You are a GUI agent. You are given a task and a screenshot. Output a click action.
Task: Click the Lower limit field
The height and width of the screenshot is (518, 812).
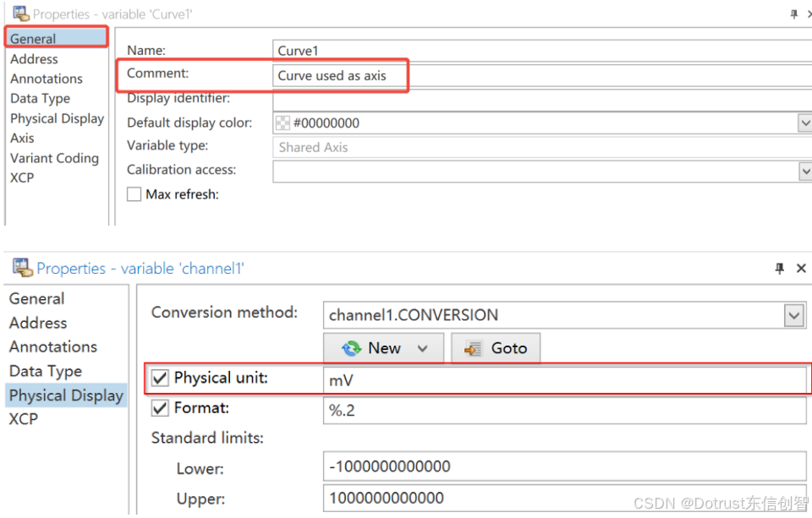click(x=564, y=466)
